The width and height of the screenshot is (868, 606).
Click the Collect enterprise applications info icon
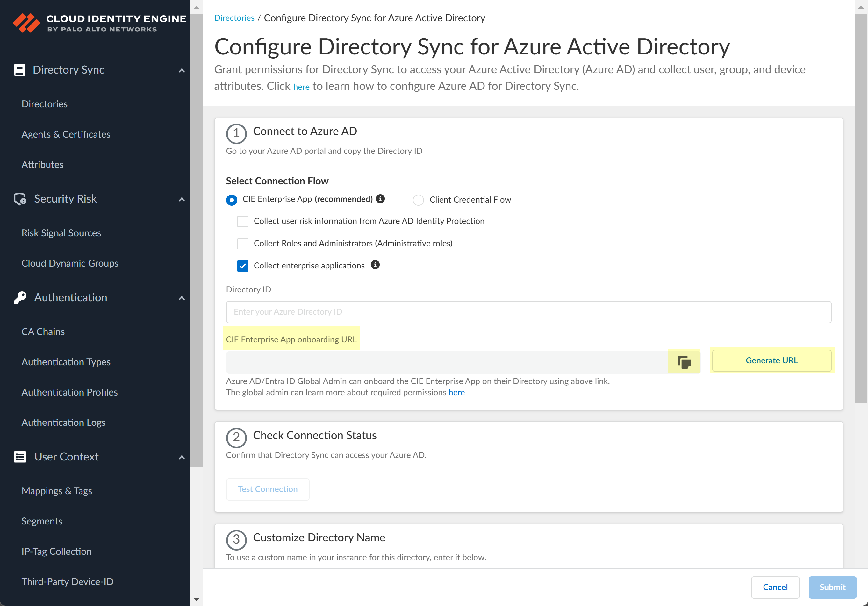click(376, 265)
